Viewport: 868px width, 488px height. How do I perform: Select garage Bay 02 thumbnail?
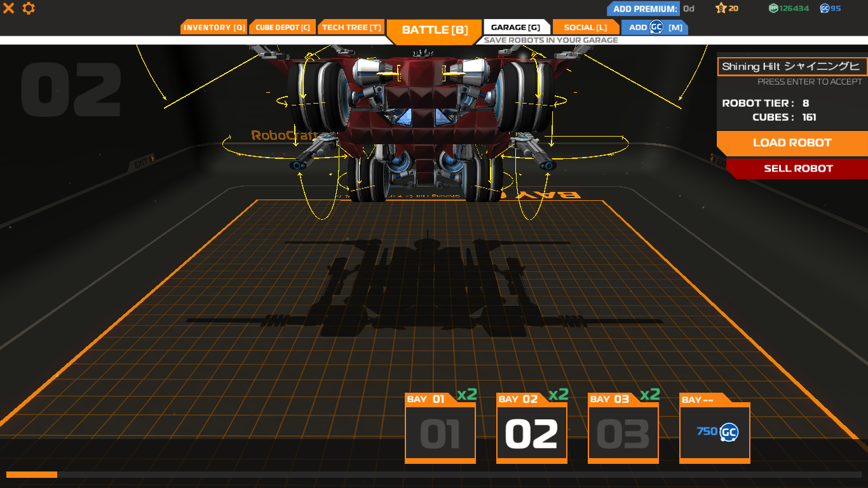tap(532, 429)
